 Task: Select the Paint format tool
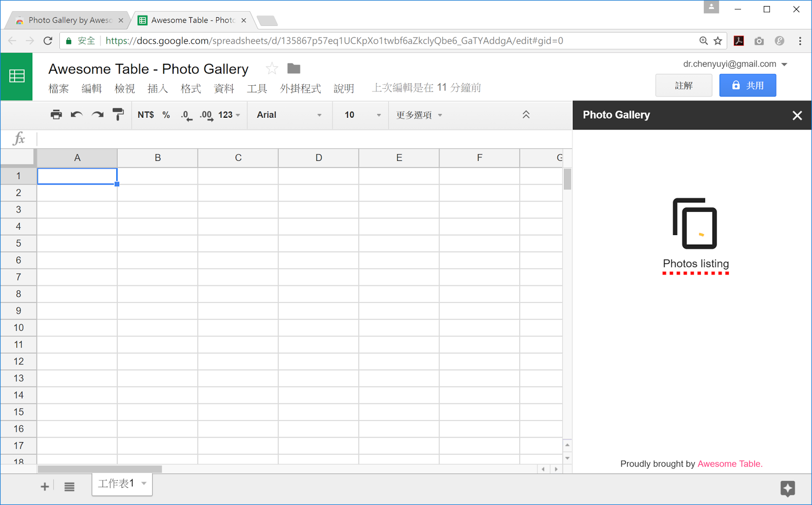[118, 115]
